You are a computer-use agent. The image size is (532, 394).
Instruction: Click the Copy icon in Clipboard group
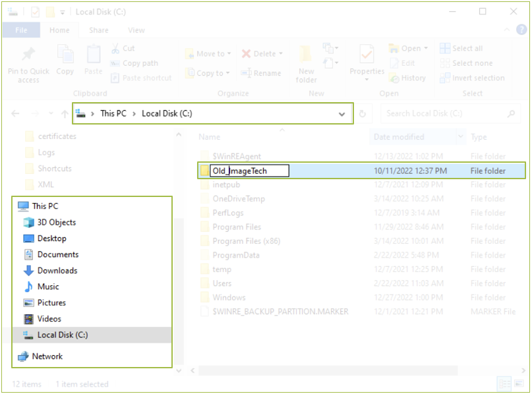click(65, 55)
